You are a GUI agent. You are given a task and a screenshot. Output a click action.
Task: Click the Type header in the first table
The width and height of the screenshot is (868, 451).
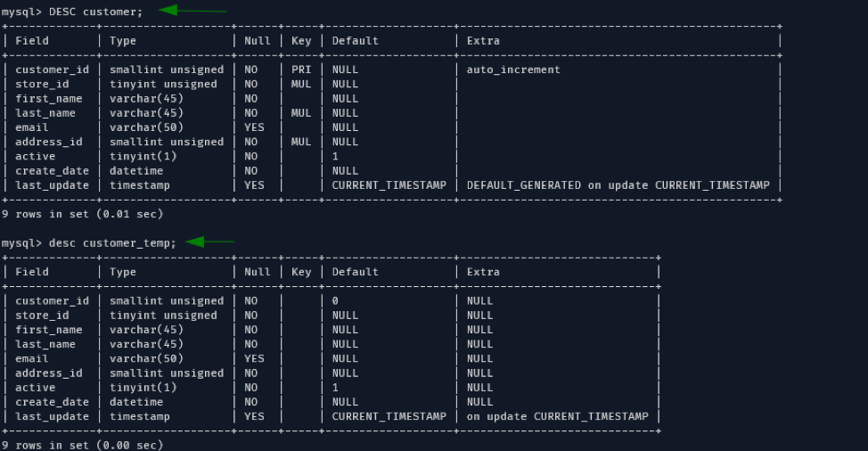point(124,40)
